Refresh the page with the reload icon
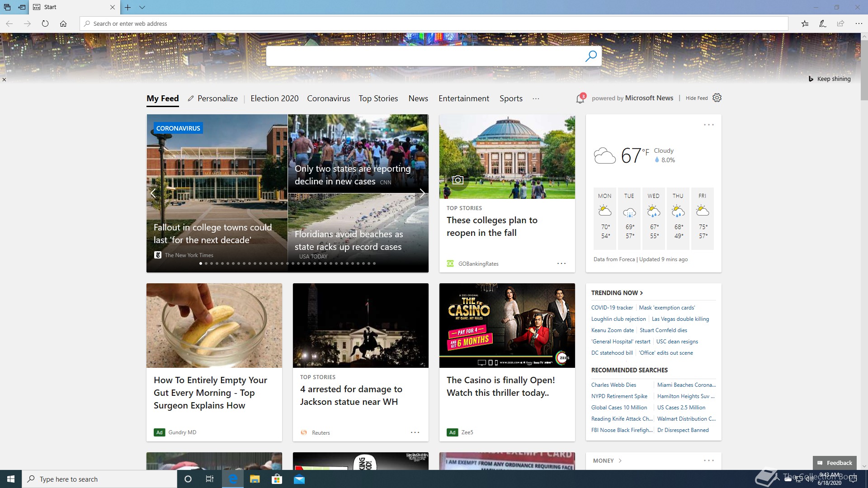This screenshot has width=868, height=488. [45, 23]
